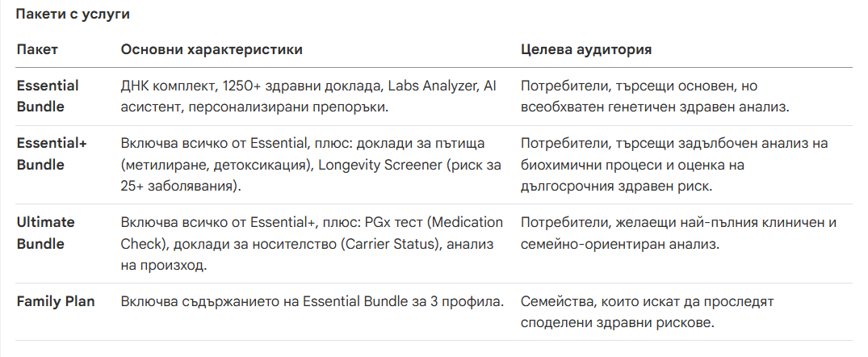Screen dimensions: 868x357
Task: Click the Essential+ Bundle target audience cell
Action: (673, 164)
